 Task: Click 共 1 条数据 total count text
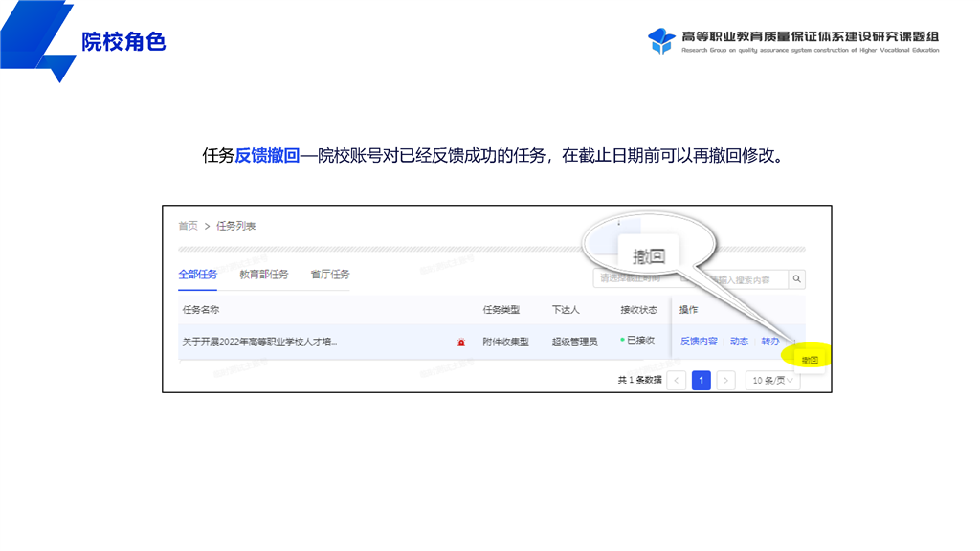tap(639, 380)
